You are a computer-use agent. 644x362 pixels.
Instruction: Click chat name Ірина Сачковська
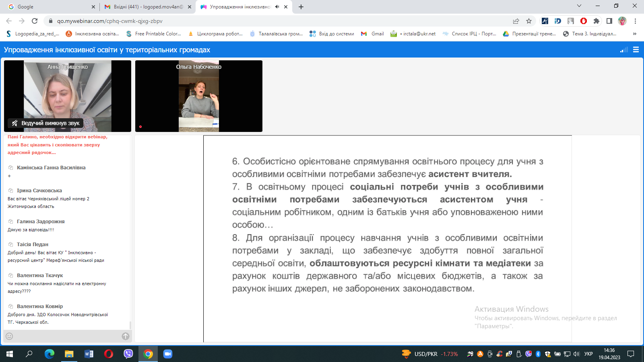tap(39, 191)
